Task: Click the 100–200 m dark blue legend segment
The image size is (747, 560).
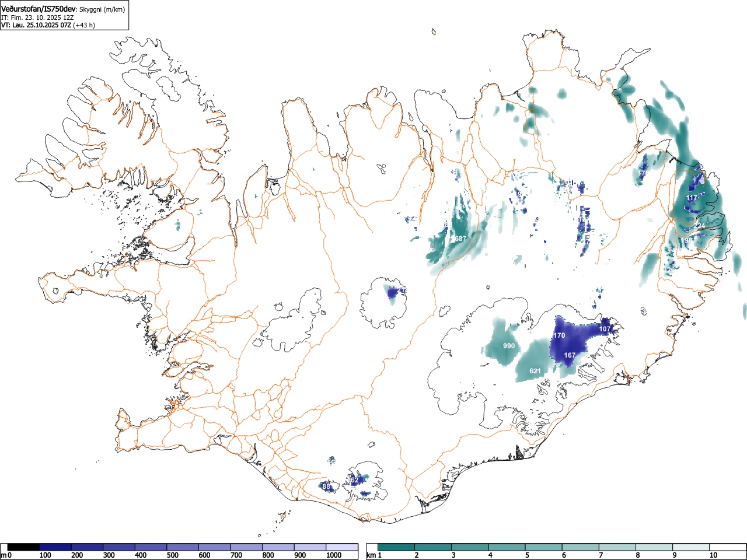Action: (x=55, y=547)
